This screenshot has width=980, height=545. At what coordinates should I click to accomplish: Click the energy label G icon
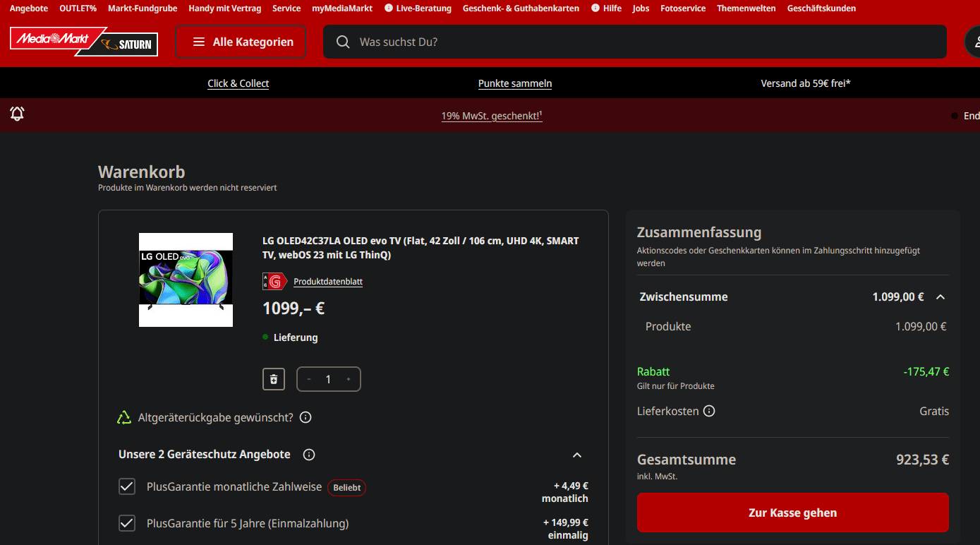point(274,281)
